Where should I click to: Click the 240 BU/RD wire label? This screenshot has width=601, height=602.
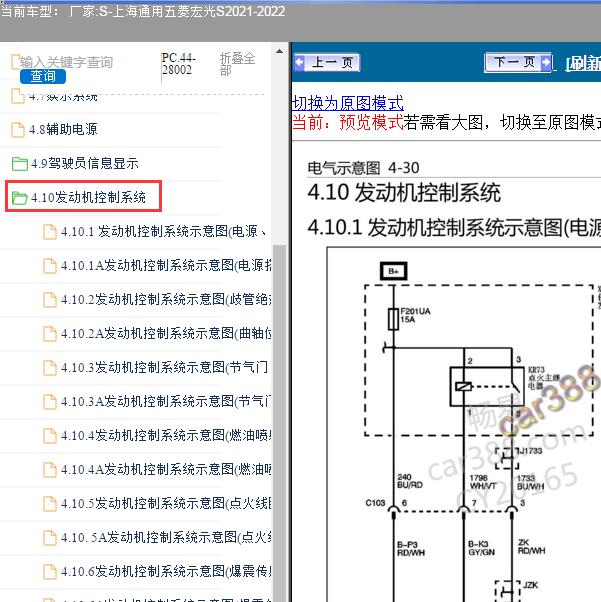(410, 481)
